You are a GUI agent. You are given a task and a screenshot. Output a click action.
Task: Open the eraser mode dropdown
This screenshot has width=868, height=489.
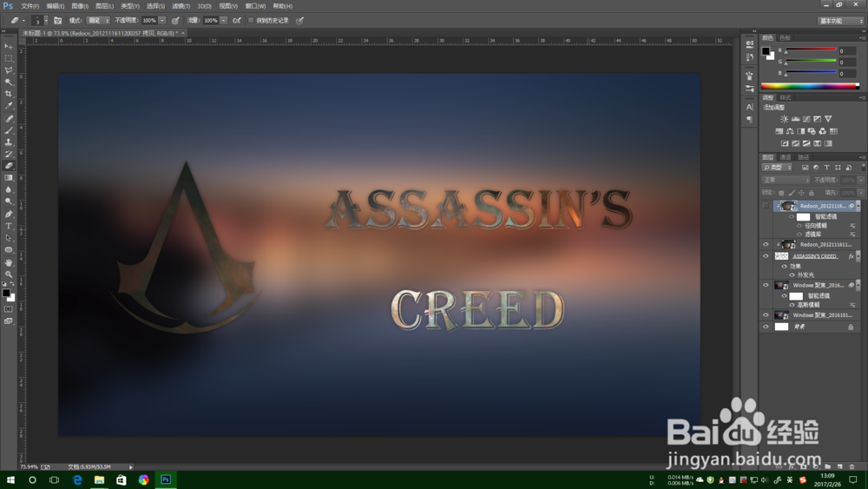[x=98, y=21]
